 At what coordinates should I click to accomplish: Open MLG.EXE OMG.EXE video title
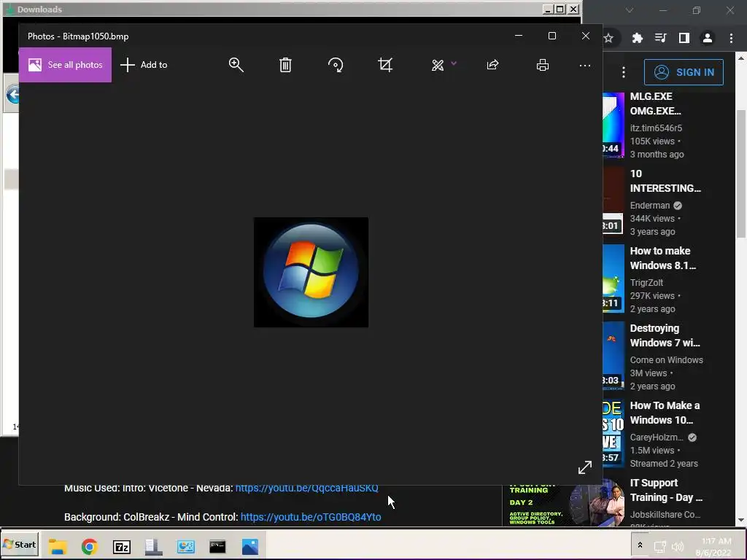[x=656, y=104]
